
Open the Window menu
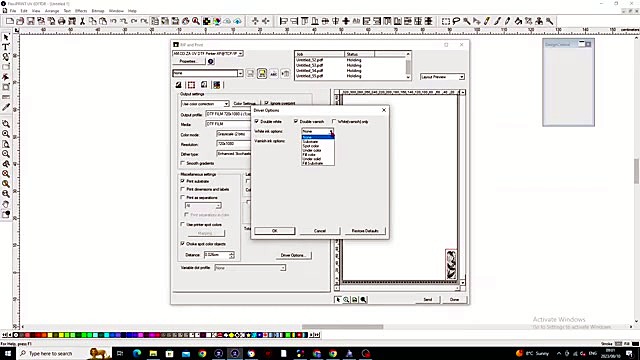point(116,11)
